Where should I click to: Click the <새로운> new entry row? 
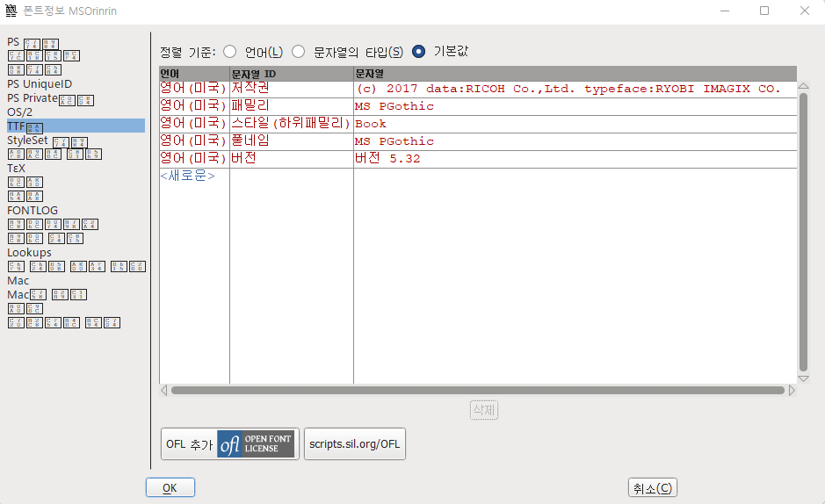pyautogui.click(x=188, y=176)
